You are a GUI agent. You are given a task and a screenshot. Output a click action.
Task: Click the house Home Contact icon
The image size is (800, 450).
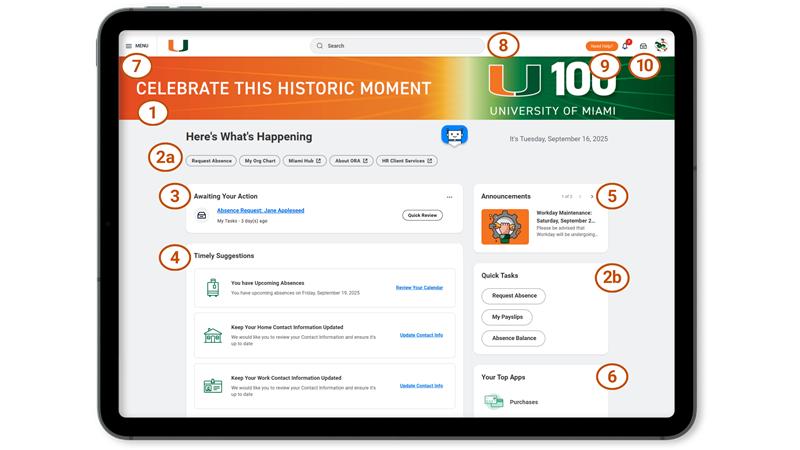point(213,335)
